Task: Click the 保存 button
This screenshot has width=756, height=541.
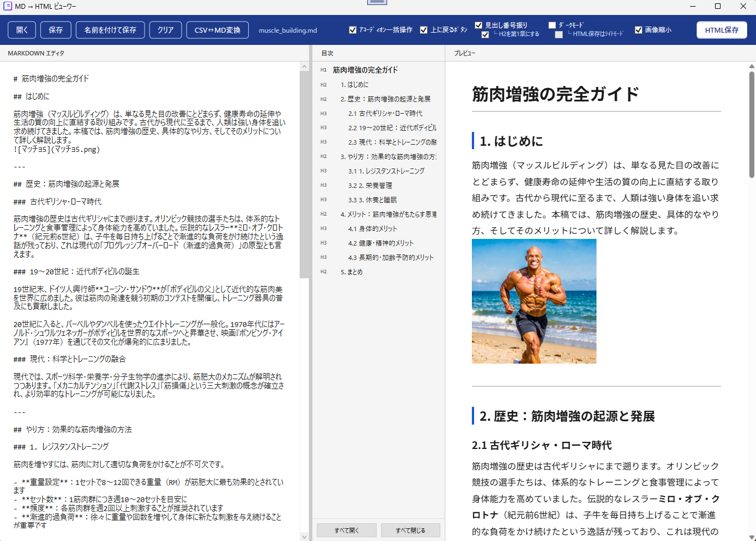Action: [56, 30]
